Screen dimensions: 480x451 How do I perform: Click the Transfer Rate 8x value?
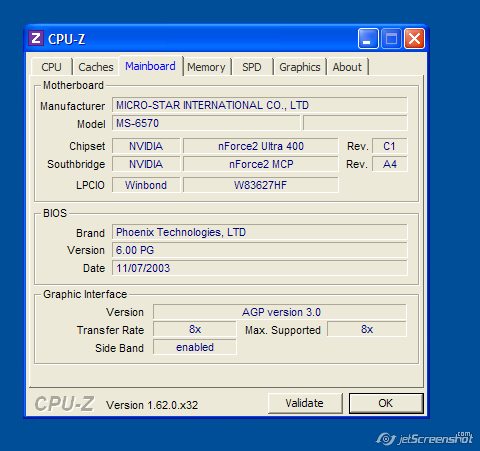(195, 329)
